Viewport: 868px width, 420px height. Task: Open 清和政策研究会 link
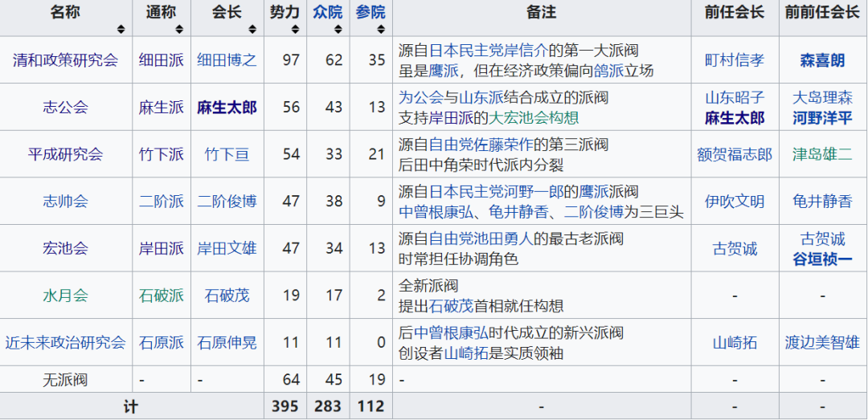(65, 59)
